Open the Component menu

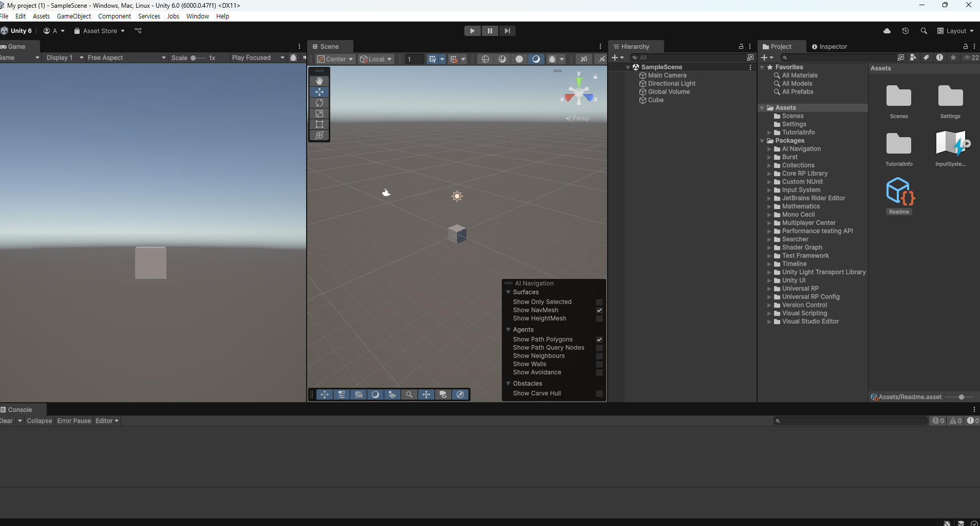pos(115,16)
